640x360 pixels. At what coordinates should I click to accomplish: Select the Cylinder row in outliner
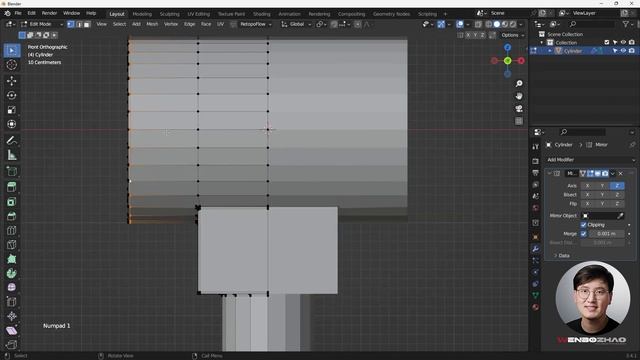tap(584, 51)
